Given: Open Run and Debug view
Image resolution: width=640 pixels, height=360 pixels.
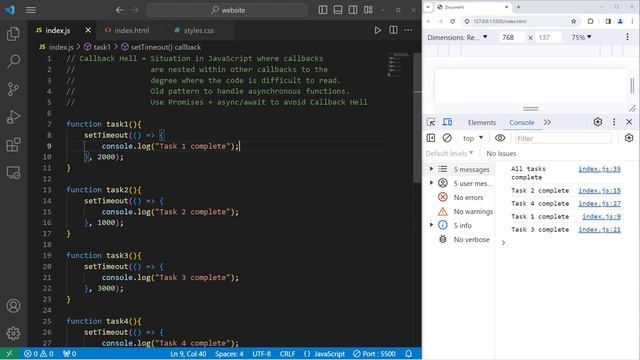Looking at the screenshot, I should [13, 117].
